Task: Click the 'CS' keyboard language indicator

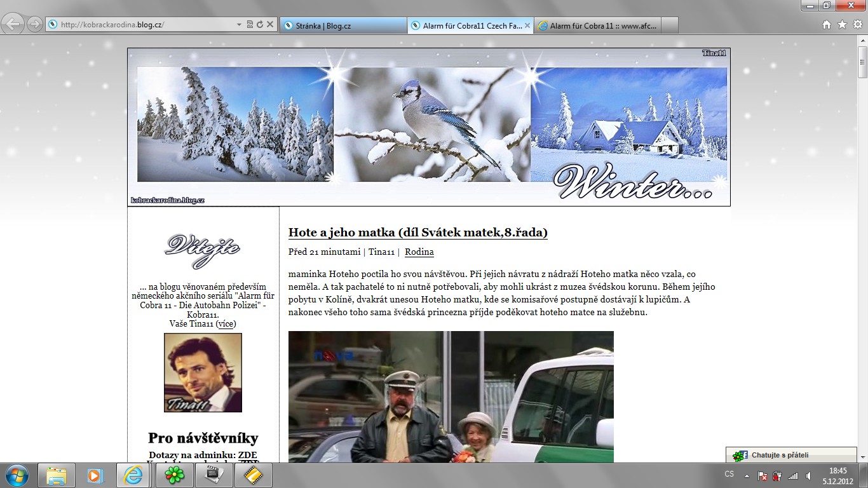Action: 729,474
